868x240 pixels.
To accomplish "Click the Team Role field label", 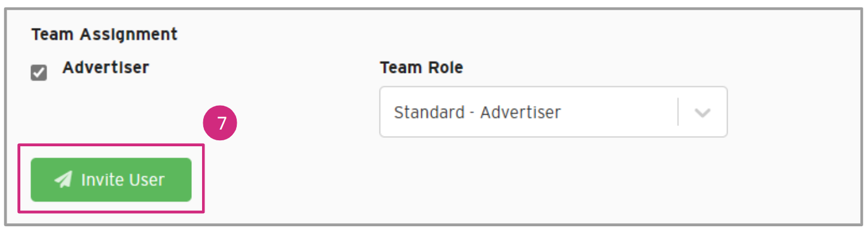I will click(421, 68).
